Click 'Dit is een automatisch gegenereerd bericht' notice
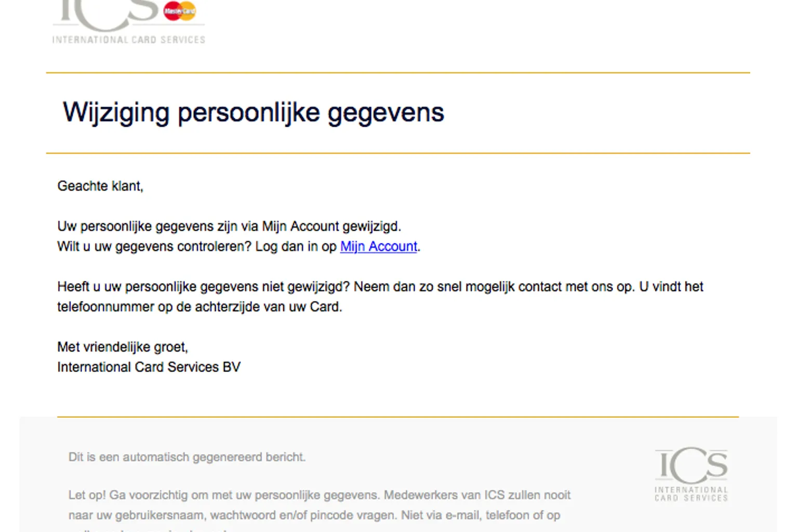The width and height of the screenshot is (798, 532). pyautogui.click(x=187, y=457)
